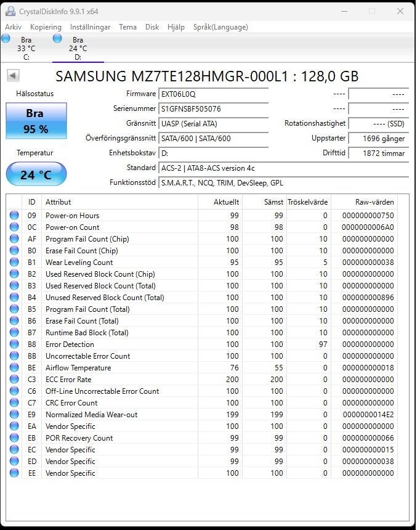Click the serial number field S1GFNSBF505076
Image resolution: width=420 pixels, height=530 pixels.
(213, 109)
